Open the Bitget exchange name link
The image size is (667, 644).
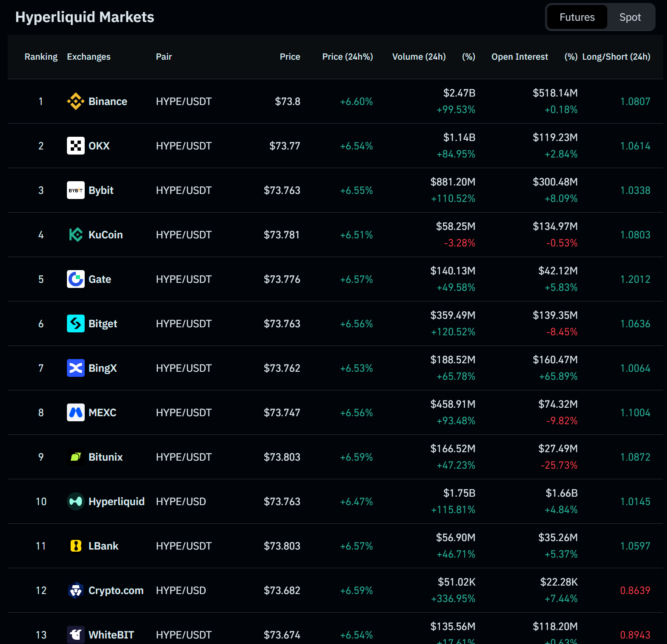coord(103,323)
